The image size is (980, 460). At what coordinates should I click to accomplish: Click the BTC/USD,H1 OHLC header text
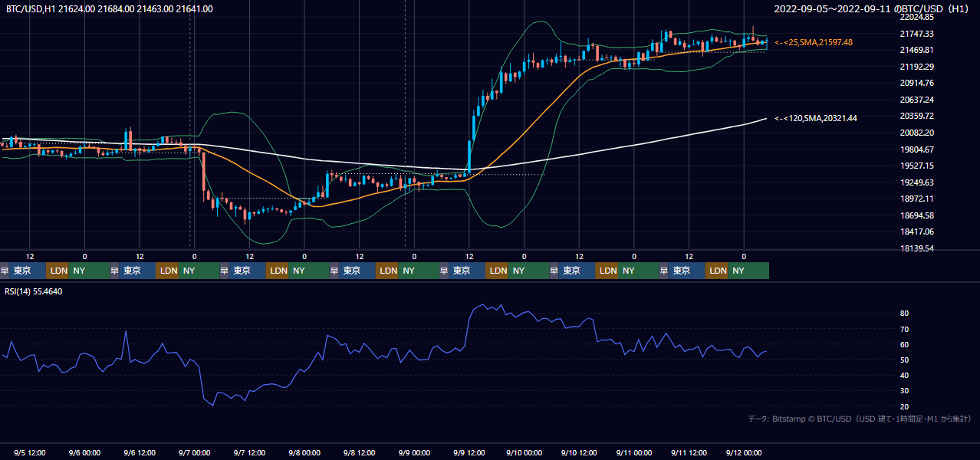[110, 9]
